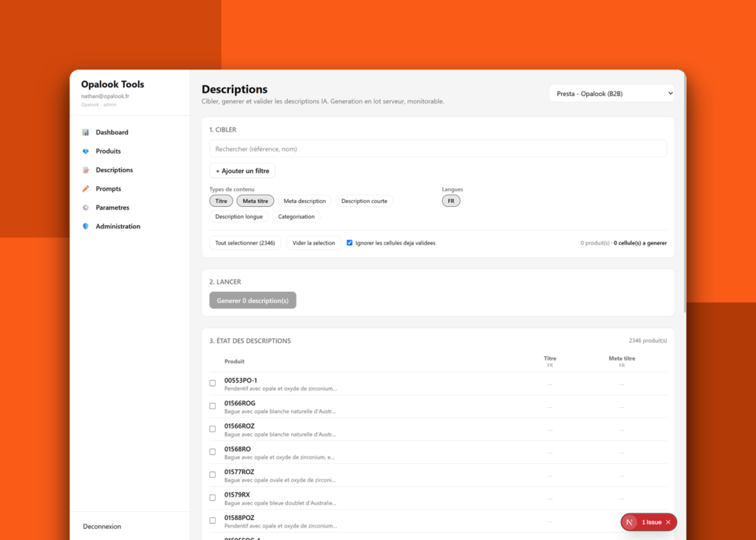Click the Next.js N issue badge icon

tap(629, 522)
